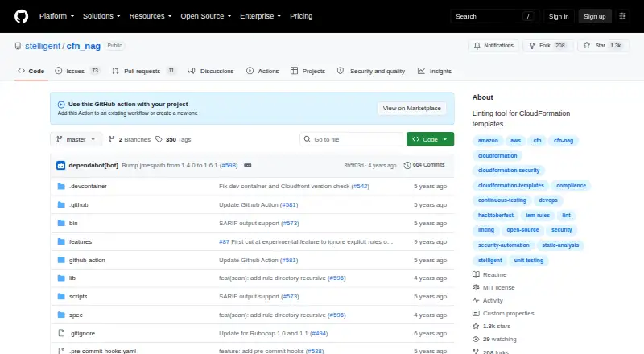Screen dimensions: 644x354
Task: Expand the Solutions menu
Action: tap(101, 16)
